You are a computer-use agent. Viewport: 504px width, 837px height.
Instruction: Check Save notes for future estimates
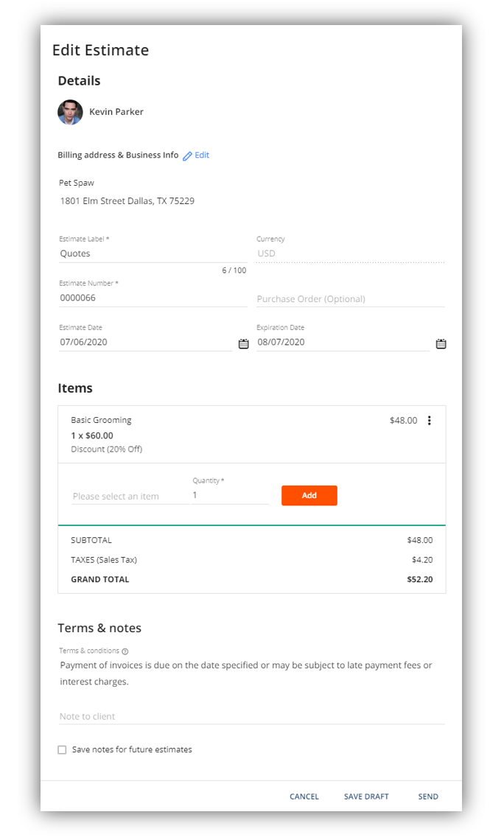click(62, 750)
